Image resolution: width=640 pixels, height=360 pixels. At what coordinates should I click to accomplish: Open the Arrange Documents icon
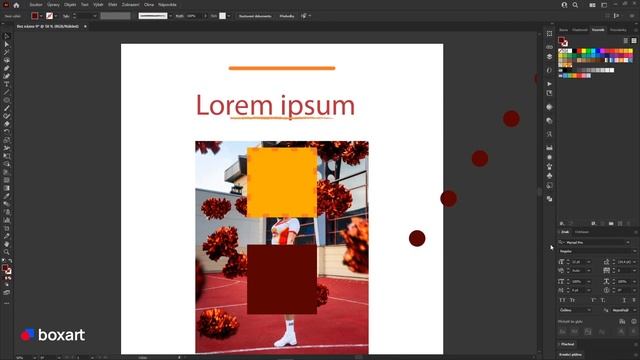pos(592,5)
